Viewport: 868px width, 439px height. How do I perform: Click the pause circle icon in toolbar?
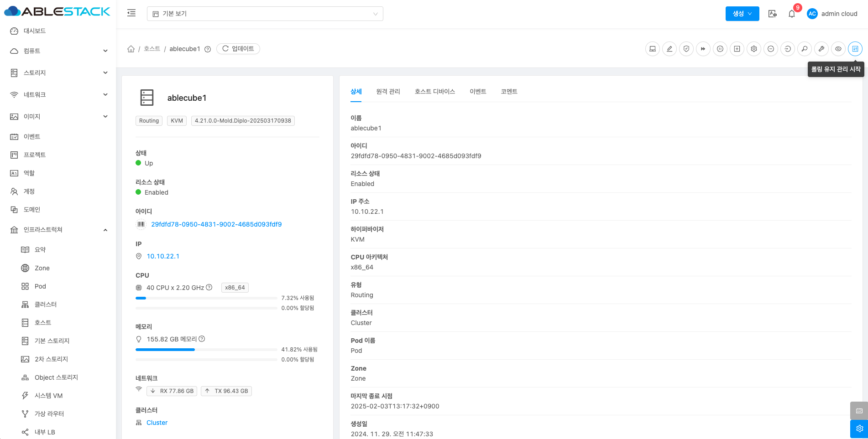click(x=720, y=49)
